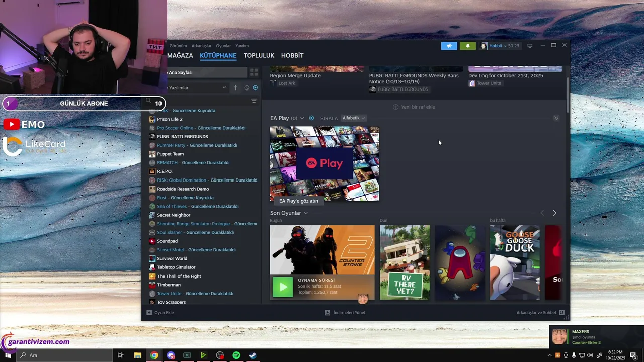Open Spotify from the Windows taskbar
This screenshot has width=644, height=362.
(x=236, y=355)
